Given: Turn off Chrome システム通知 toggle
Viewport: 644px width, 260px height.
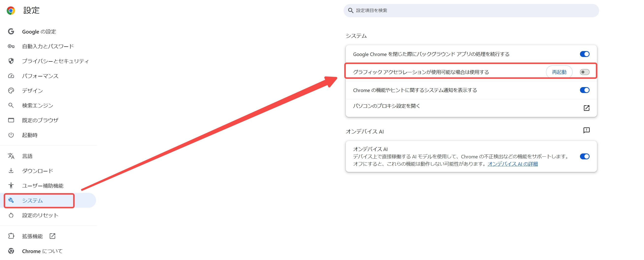Looking at the screenshot, I should click(x=585, y=90).
